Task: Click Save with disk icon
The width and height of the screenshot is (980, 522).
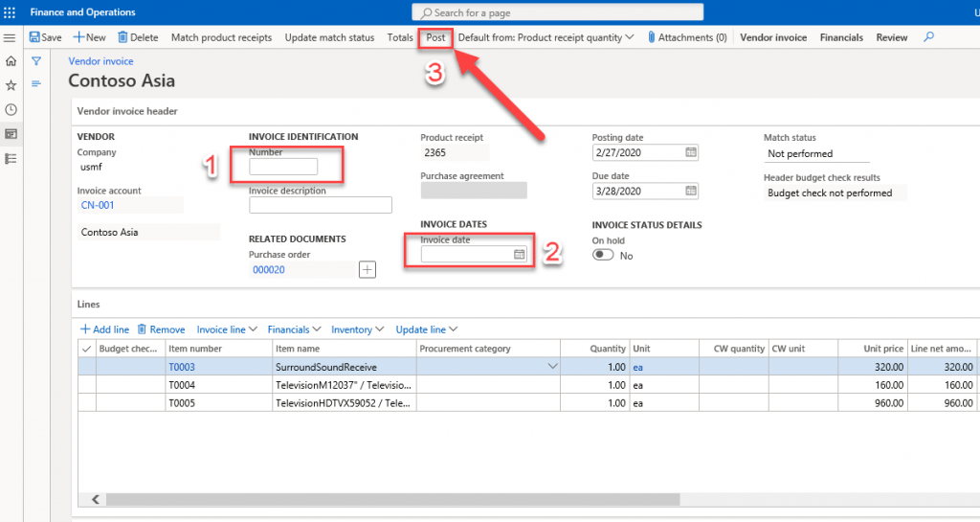Action: [46, 37]
